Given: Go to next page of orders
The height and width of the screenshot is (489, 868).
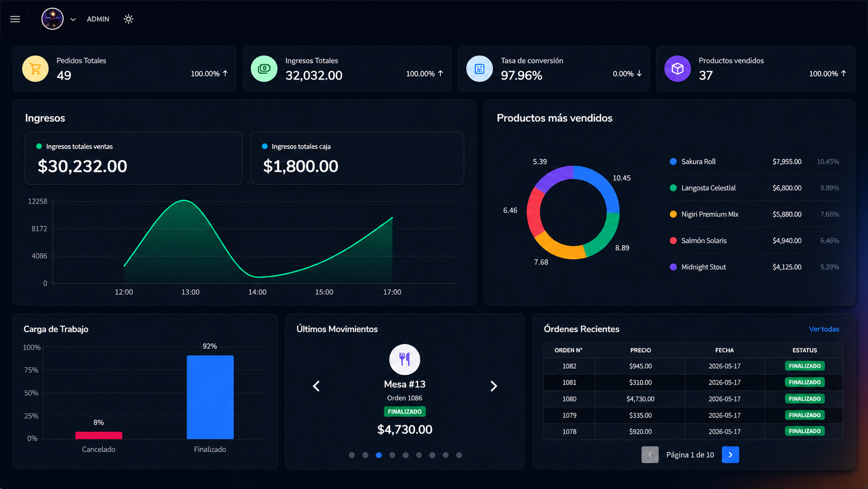Looking at the screenshot, I should pos(730,455).
